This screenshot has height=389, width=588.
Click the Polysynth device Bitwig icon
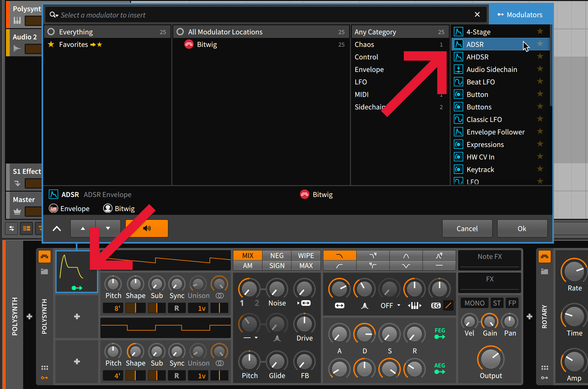45,257
